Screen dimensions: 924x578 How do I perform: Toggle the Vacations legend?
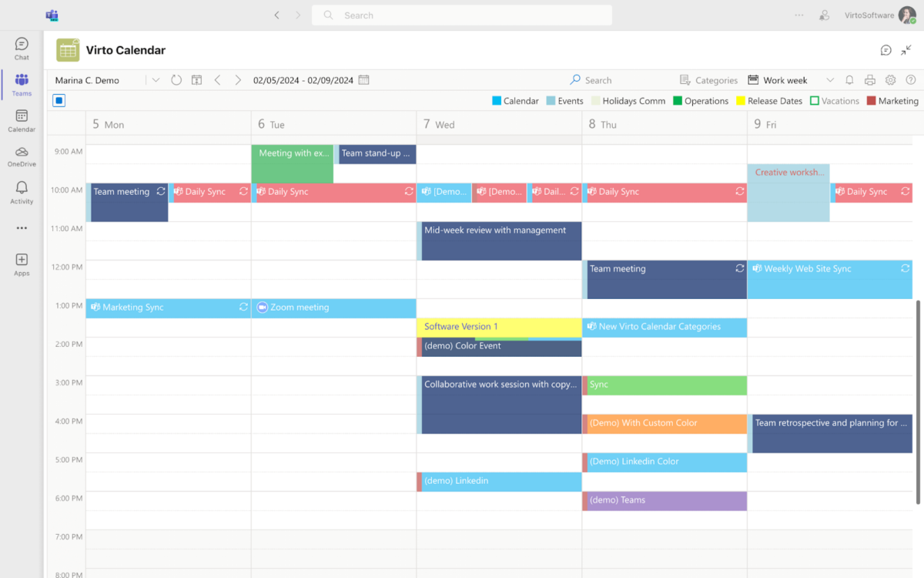tap(835, 101)
